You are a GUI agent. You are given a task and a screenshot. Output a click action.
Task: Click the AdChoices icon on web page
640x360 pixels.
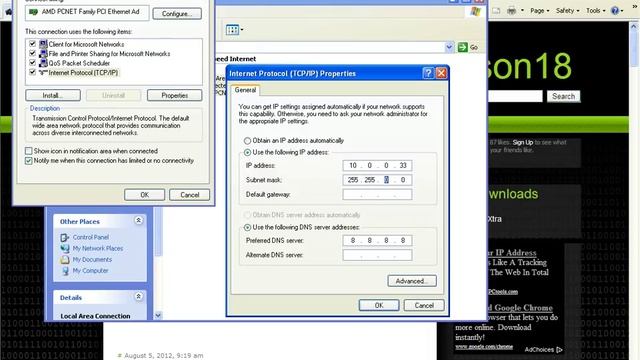[x=559, y=350]
